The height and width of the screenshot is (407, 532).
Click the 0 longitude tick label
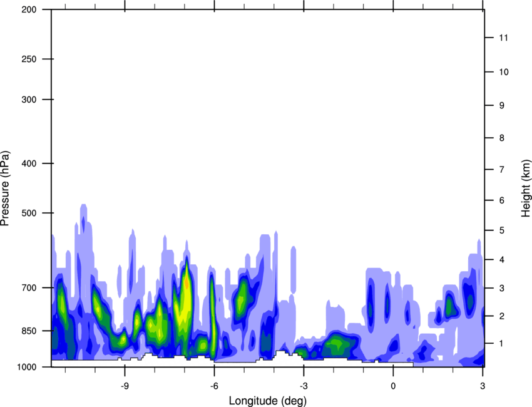point(393,386)
